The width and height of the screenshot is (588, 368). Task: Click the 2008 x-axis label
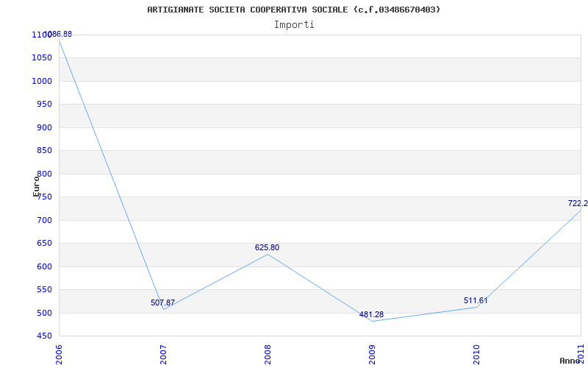click(268, 355)
